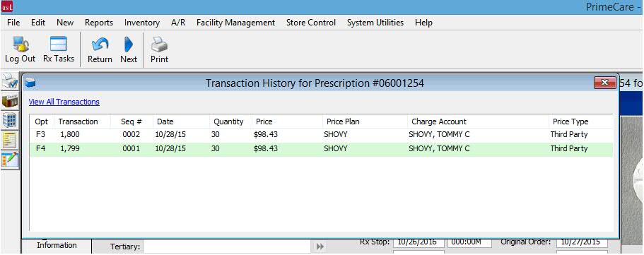This screenshot has height=255, width=644.
Task: Click the blue grid sidebar icon
Action: tap(10, 120)
